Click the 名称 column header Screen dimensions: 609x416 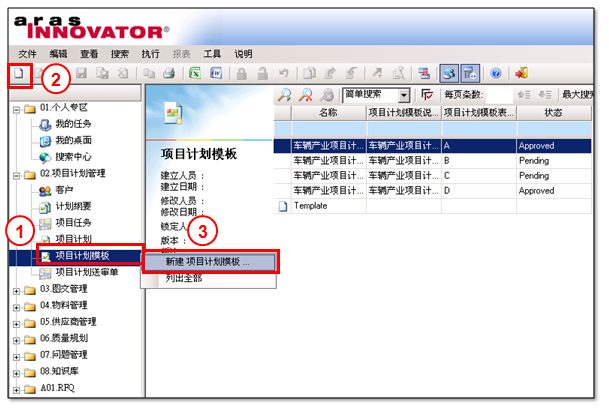pyautogui.click(x=327, y=113)
